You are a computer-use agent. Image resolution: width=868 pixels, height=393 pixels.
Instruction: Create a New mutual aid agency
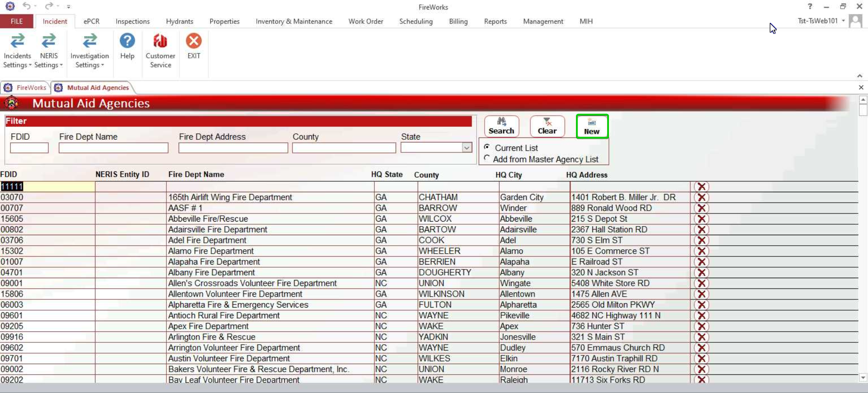click(x=592, y=127)
